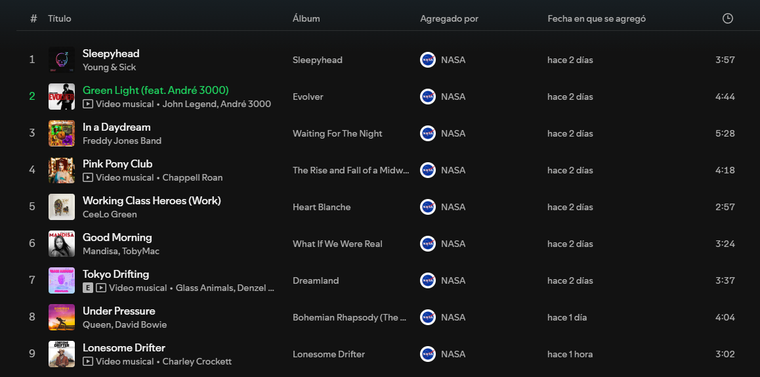760x377 pixels.
Task: Open Lonesome Drifter song title
Action: tap(124, 348)
